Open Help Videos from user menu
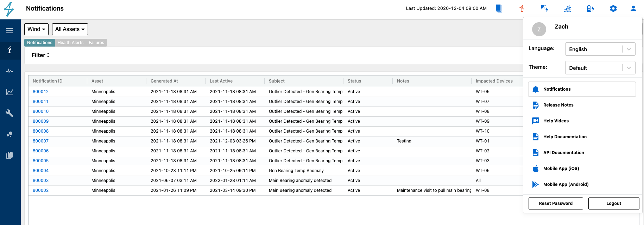This screenshot has height=225, width=644. tap(582, 121)
